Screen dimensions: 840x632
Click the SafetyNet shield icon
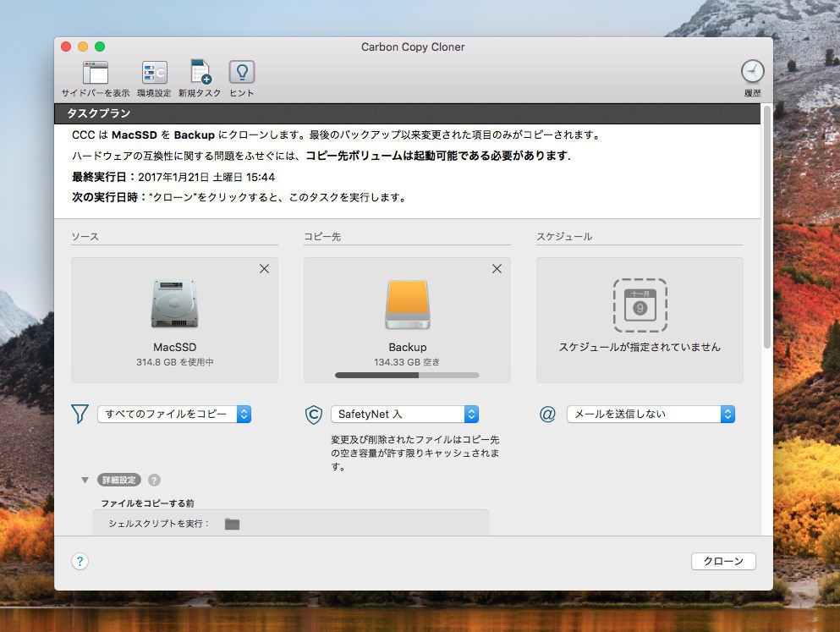tap(313, 415)
